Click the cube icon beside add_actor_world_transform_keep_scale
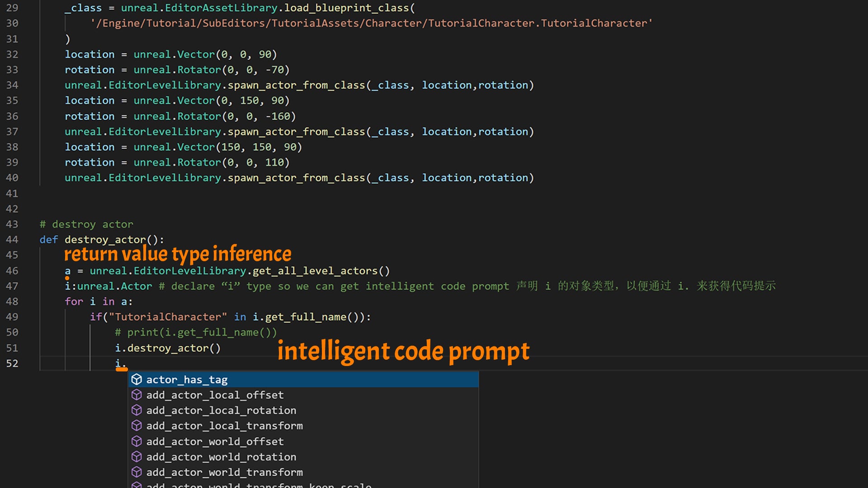 coord(137,485)
